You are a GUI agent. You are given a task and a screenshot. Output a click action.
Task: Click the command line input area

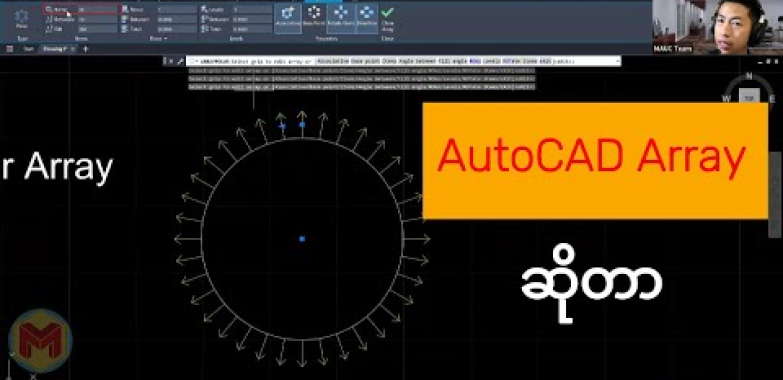403,61
